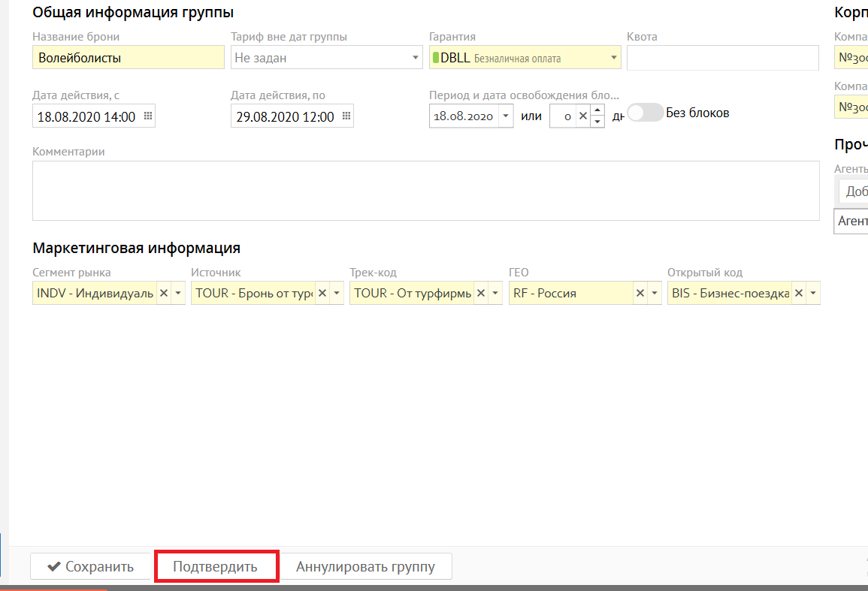The image size is (868, 591).
Task: Increase the release days stepper value
Action: tap(597, 111)
